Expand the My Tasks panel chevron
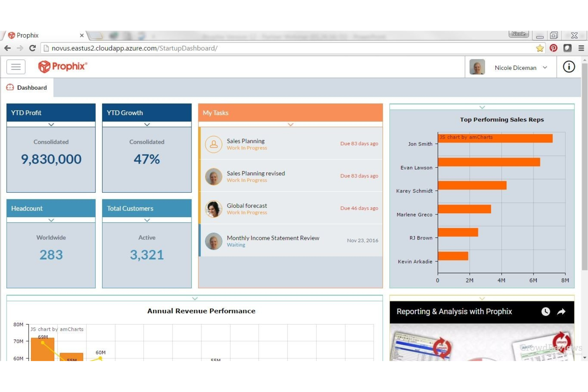Screen dimensions: 588x392 coord(290,125)
